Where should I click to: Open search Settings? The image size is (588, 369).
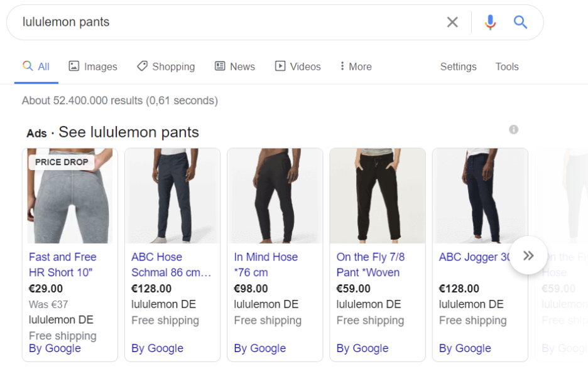tap(458, 67)
